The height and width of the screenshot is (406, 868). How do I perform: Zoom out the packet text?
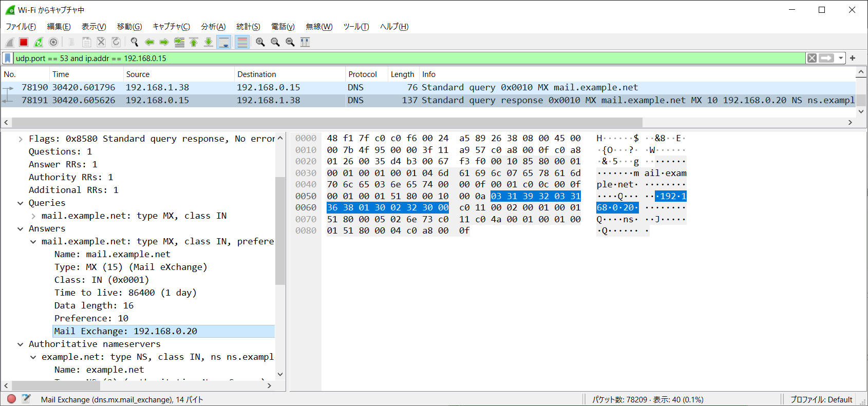[x=275, y=42]
